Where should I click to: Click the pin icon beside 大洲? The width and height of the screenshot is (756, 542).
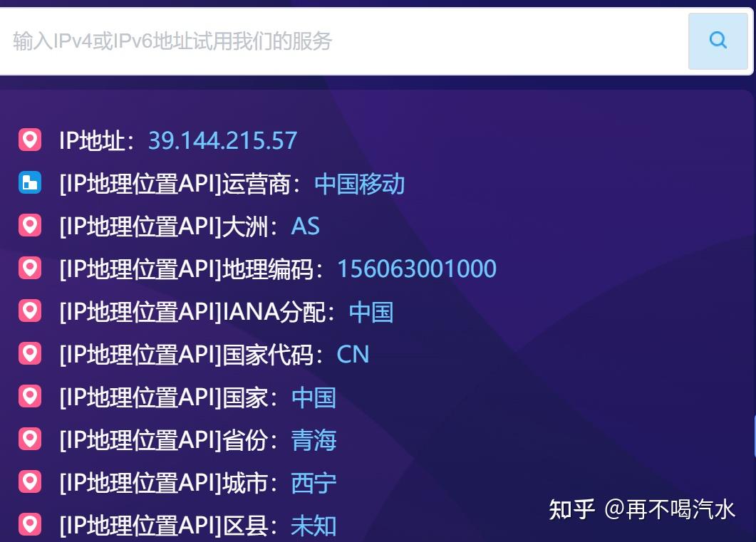point(30,226)
